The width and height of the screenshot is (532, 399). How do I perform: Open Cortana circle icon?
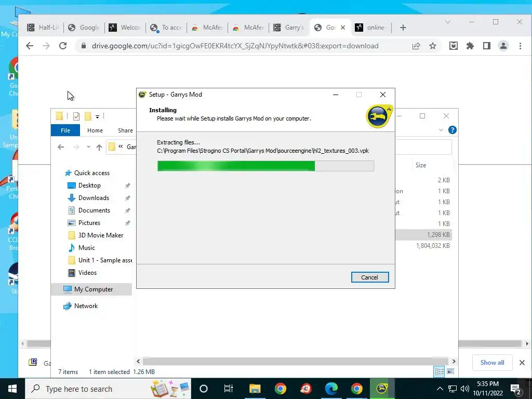point(203,389)
